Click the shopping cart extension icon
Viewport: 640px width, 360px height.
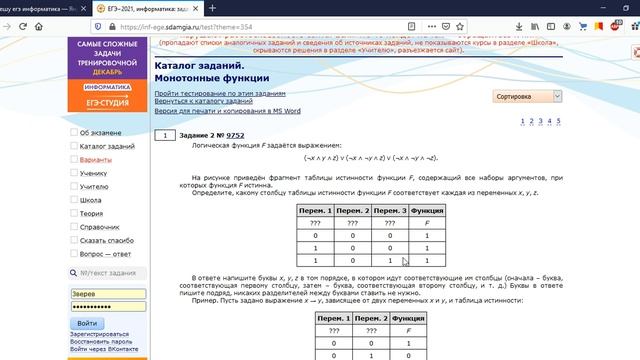pyautogui.click(x=583, y=27)
